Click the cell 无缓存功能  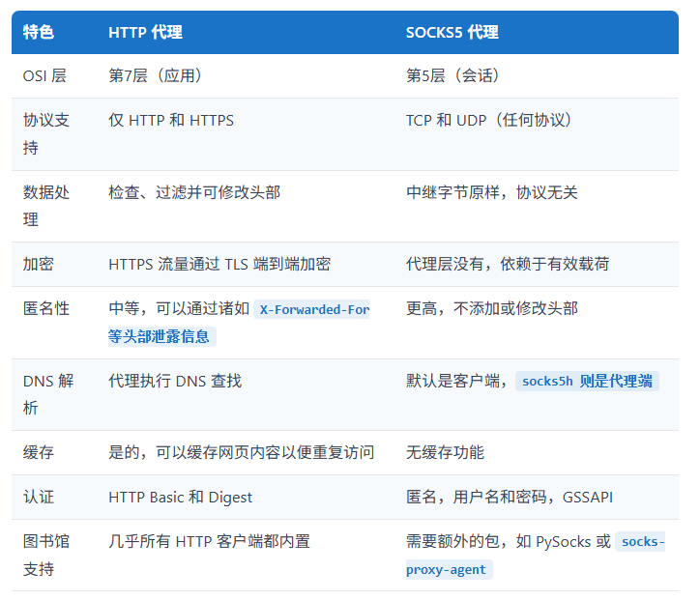pos(445,452)
